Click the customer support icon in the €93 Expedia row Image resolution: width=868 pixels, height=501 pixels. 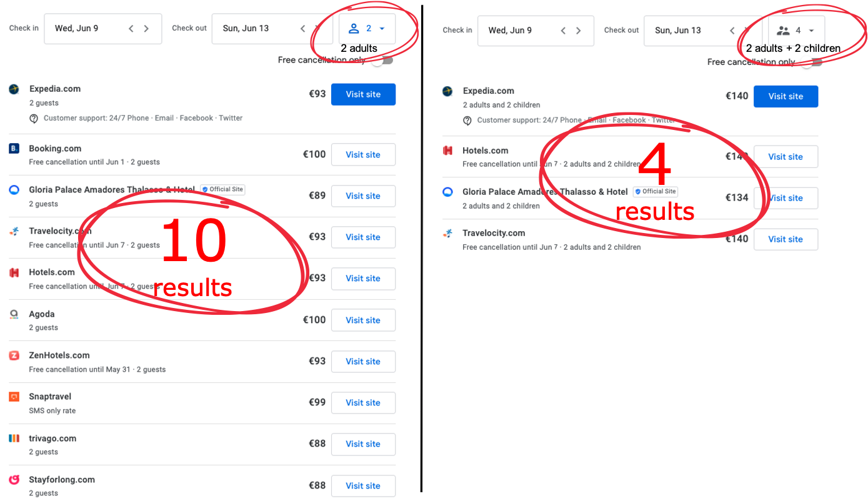[34, 118]
